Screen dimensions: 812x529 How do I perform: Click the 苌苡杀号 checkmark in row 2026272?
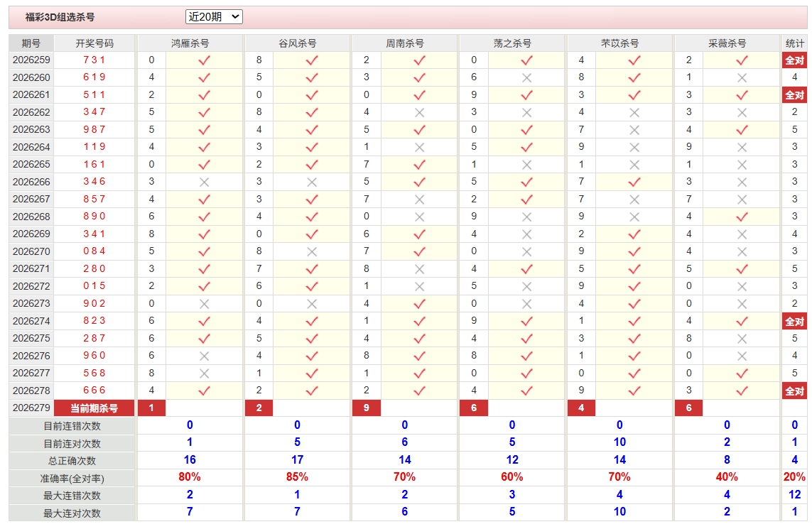(634, 286)
